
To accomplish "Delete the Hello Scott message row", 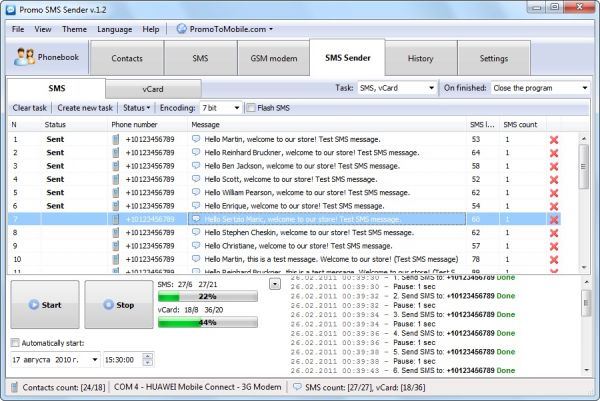I will [x=554, y=180].
